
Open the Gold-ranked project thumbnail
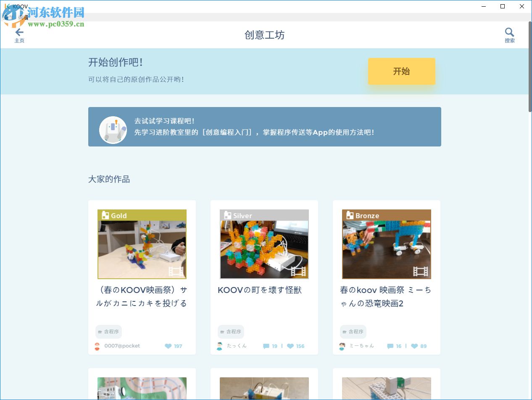click(x=142, y=244)
